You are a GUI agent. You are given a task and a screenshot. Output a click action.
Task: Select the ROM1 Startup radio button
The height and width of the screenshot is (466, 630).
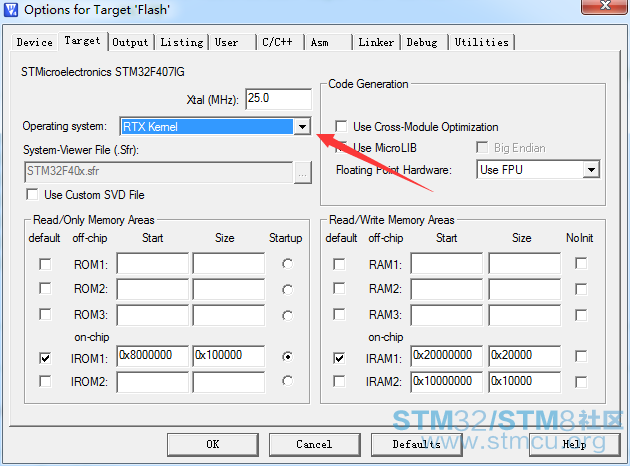[x=288, y=264]
